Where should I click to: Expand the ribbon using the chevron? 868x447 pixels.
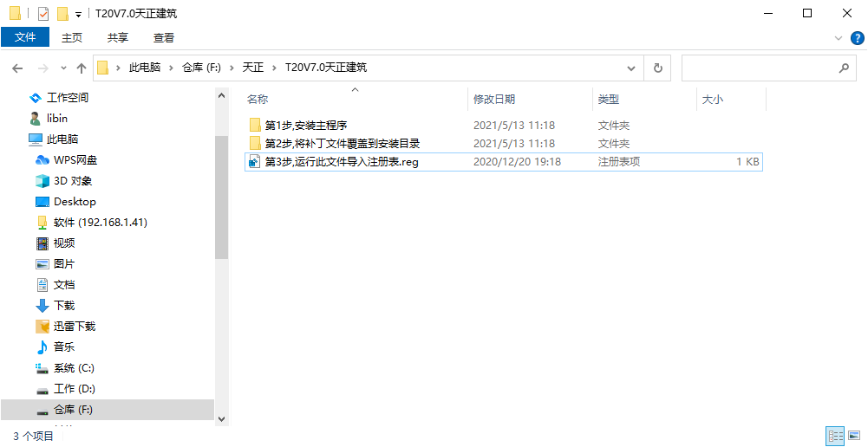(x=838, y=38)
